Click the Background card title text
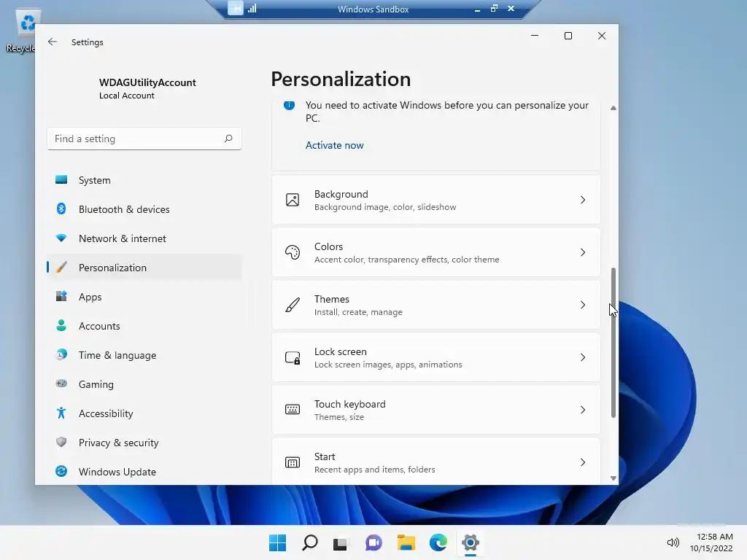The width and height of the screenshot is (747, 560). [x=341, y=194]
